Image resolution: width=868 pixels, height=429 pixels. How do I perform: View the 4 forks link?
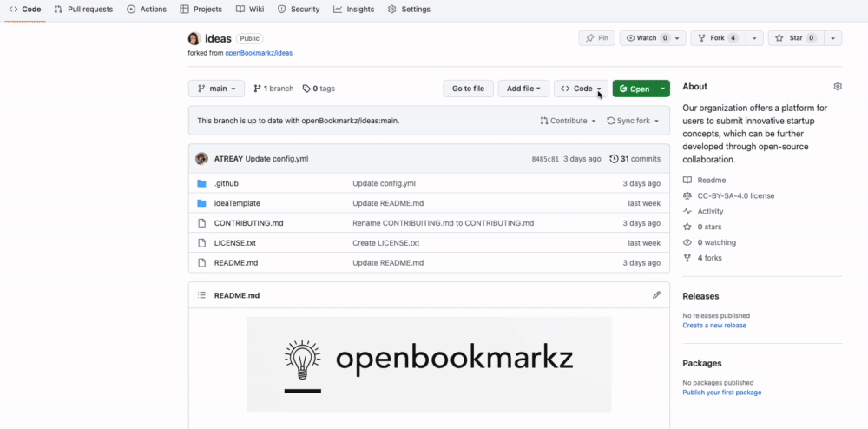pyautogui.click(x=709, y=257)
